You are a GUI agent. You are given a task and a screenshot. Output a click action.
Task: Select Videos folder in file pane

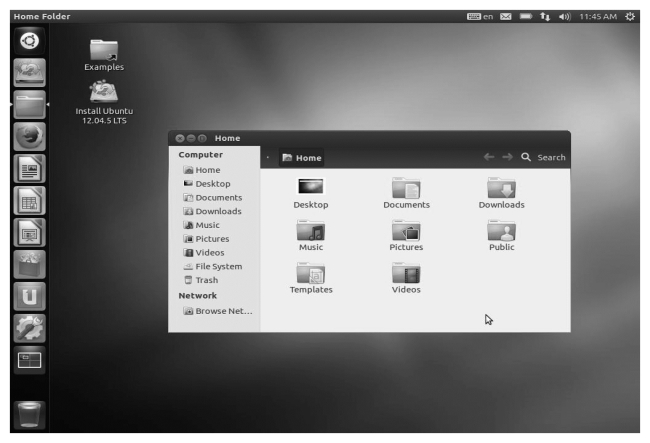pos(406,278)
